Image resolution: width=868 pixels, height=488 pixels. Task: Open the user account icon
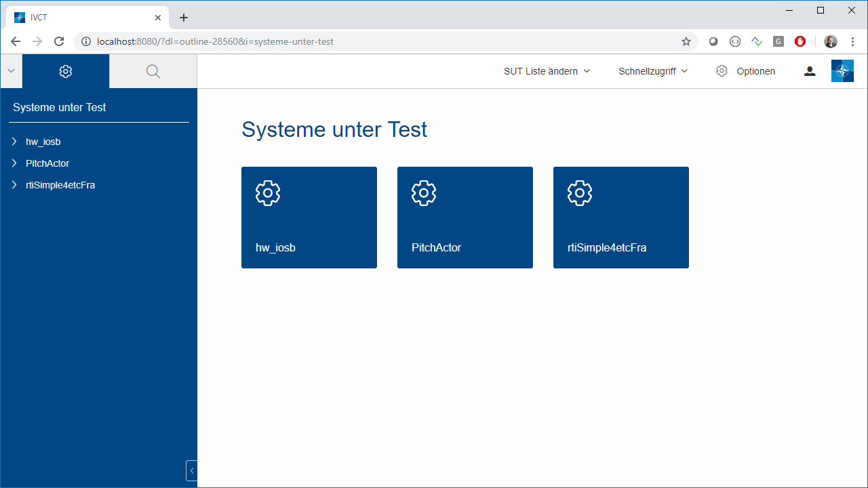[810, 71]
